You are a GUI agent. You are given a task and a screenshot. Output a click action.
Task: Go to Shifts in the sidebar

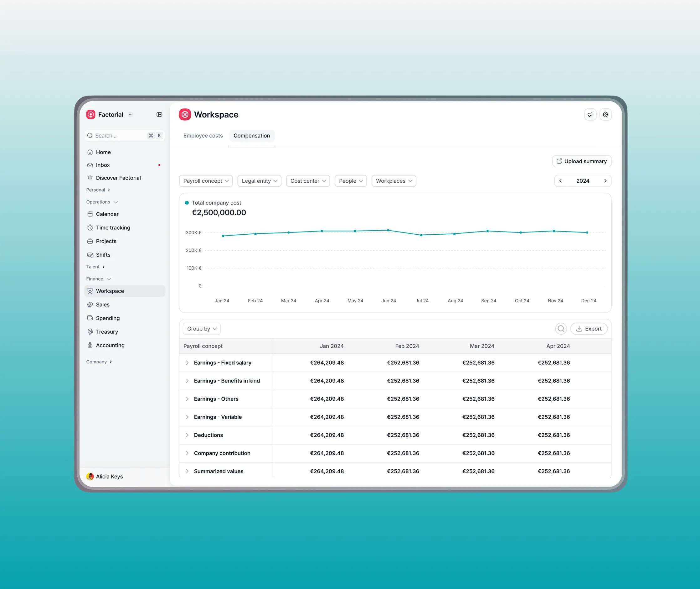103,255
